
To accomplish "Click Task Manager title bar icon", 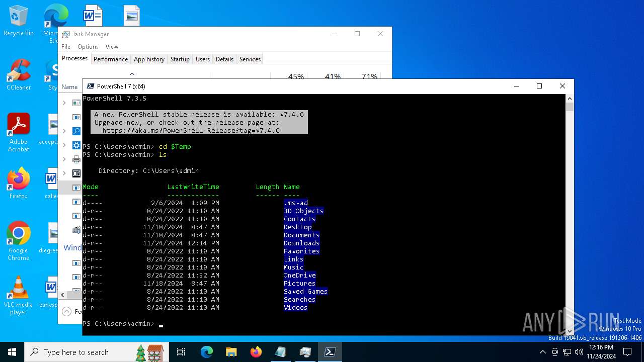I will [66, 34].
